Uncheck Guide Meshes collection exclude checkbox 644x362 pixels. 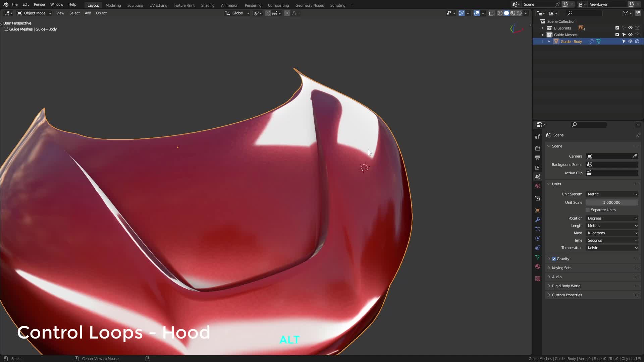(x=617, y=35)
